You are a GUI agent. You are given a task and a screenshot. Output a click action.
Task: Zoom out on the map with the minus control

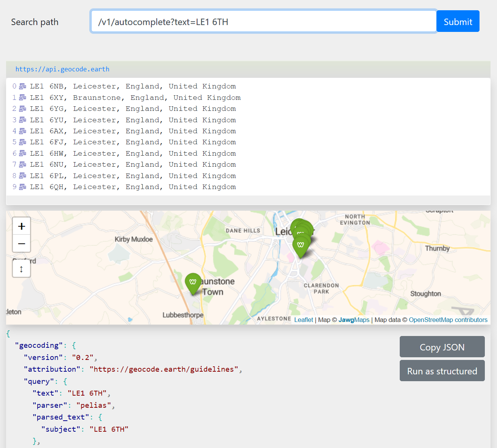pyautogui.click(x=21, y=243)
